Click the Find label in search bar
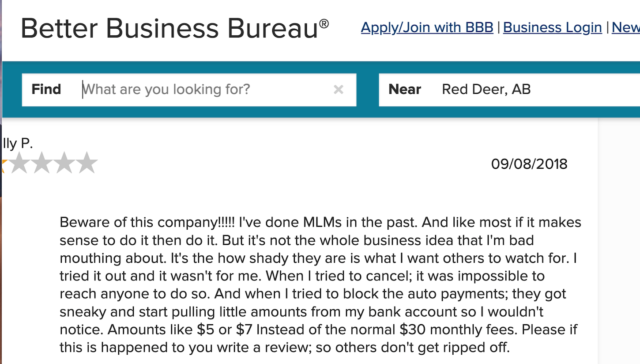The image size is (640, 364). tap(46, 89)
